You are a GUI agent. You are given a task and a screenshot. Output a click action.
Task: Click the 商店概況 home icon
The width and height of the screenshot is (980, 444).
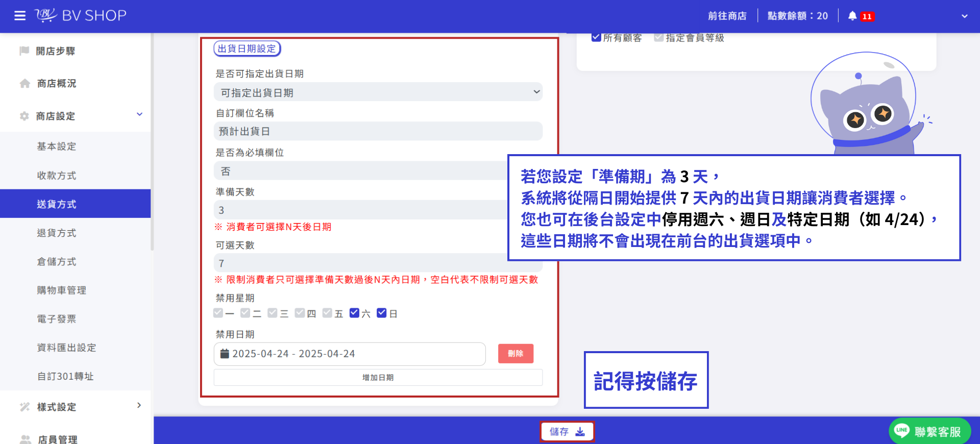pyautogui.click(x=24, y=83)
